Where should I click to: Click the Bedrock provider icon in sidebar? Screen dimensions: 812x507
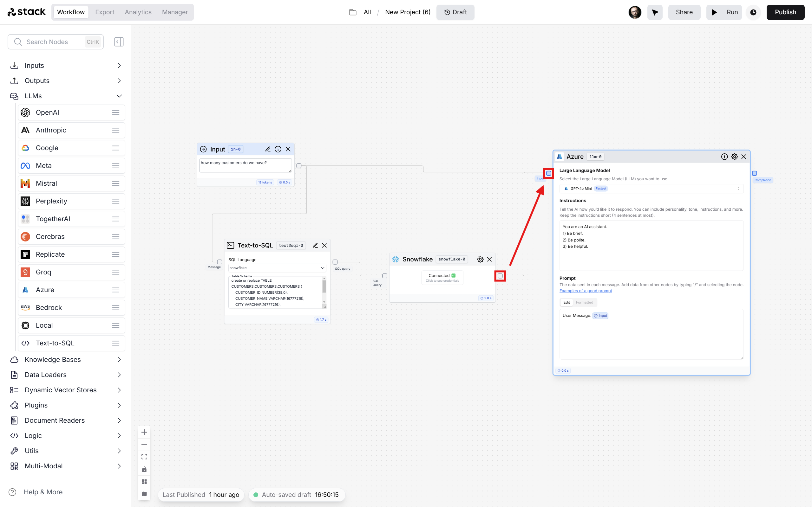tap(24, 307)
